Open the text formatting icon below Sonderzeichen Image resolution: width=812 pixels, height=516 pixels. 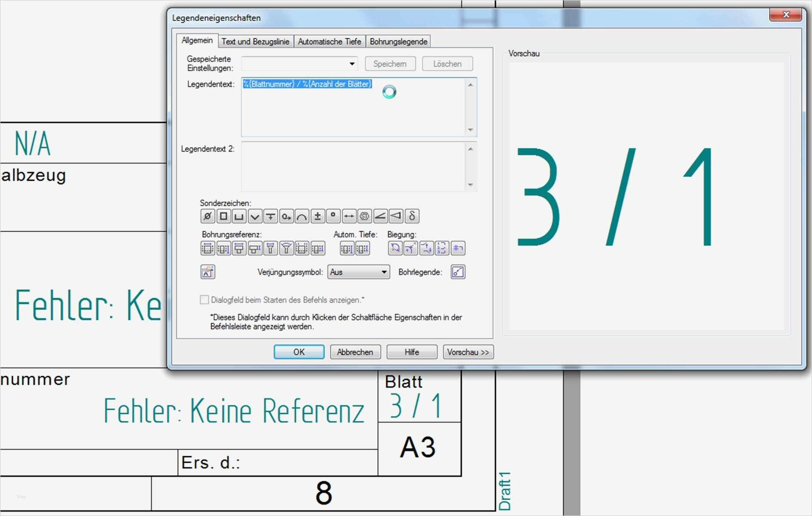(207, 272)
